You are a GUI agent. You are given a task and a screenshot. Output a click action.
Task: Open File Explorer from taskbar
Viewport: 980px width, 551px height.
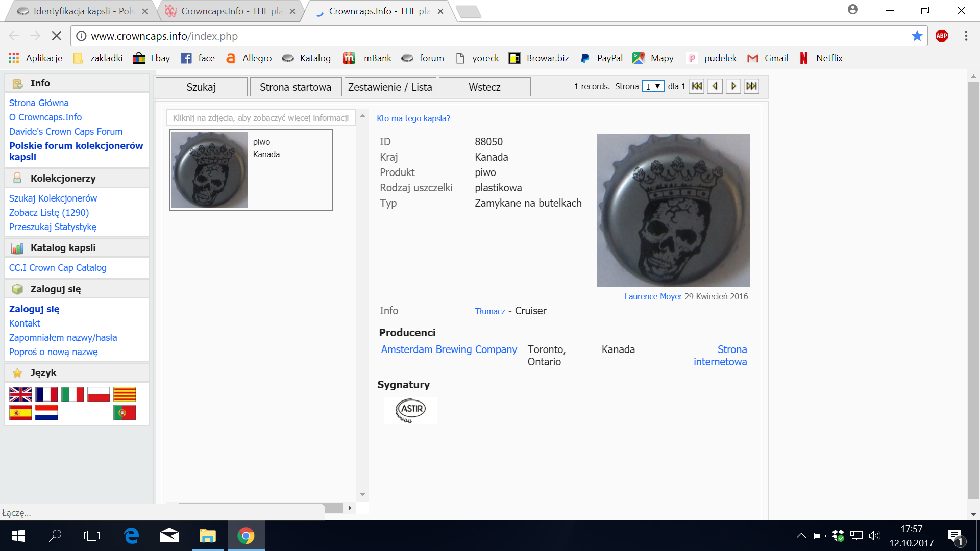coord(207,536)
